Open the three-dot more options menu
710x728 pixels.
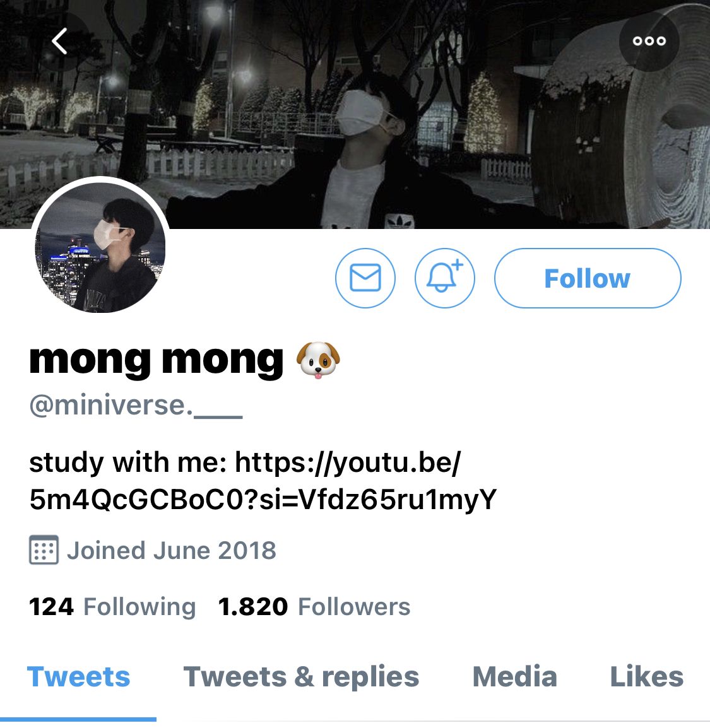point(649,42)
